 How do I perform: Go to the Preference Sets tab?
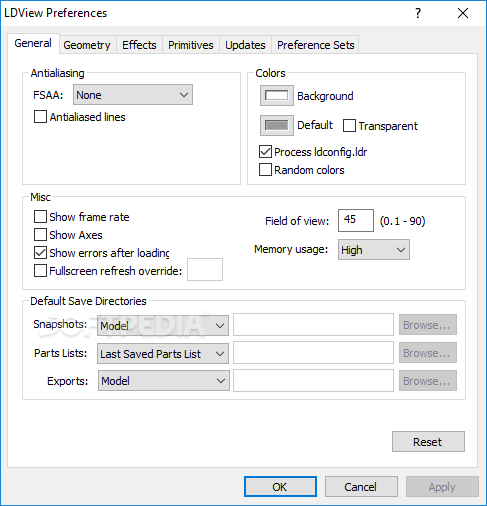[316, 45]
